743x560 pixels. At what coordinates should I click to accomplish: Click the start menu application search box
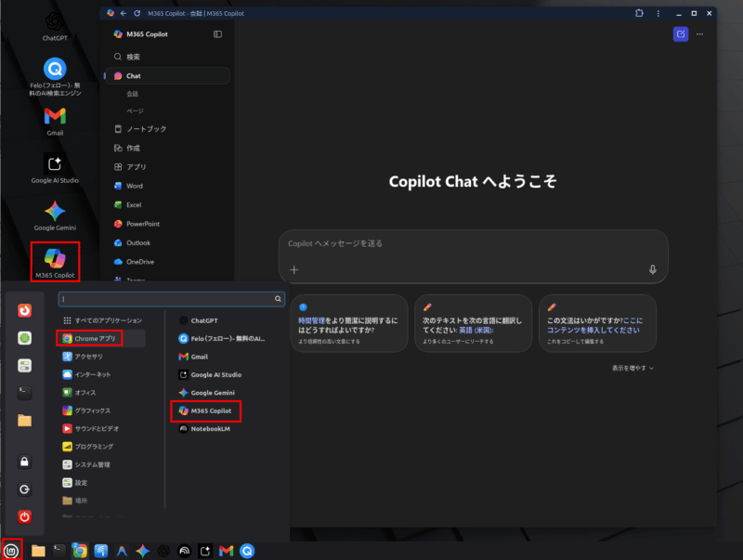pos(171,299)
